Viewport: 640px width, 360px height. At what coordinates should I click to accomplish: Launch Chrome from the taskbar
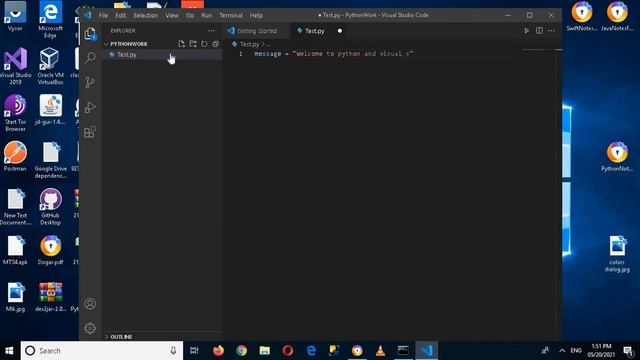click(x=241, y=351)
